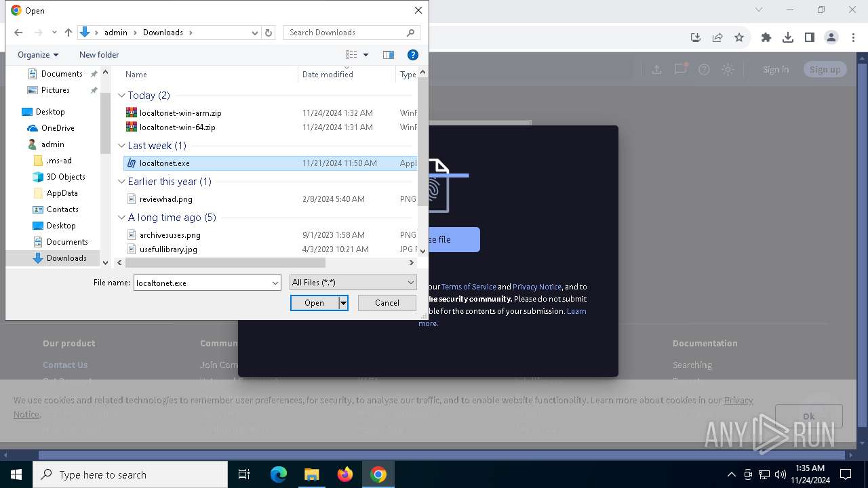The width and height of the screenshot is (868, 488).
Task: Click the Sign up button
Action: [825, 69]
